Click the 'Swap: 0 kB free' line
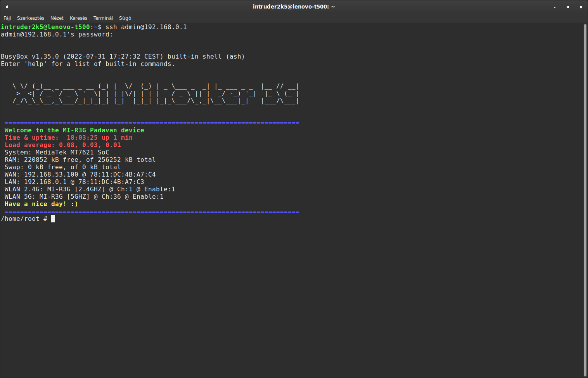The height and width of the screenshot is (378, 588). (x=62, y=167)
